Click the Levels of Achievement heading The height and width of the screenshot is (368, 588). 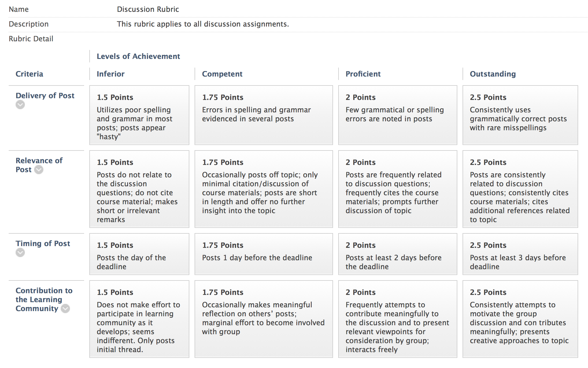pos(138,56)
